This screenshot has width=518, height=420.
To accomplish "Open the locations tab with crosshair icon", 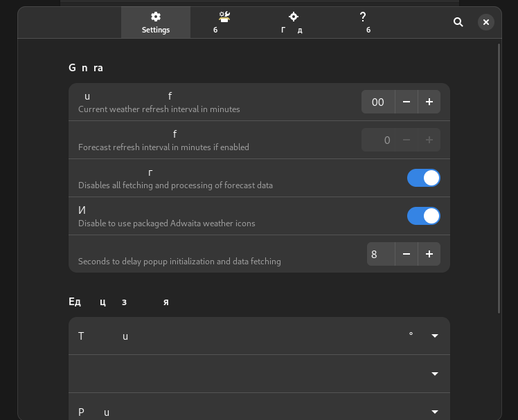I will tap(293, 23).
